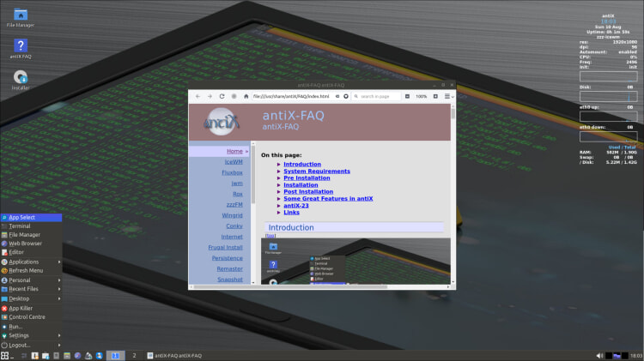Screen dimensions: 644x361
Task: Click the page vertical scrollbar
Action: tap(453, 194)
